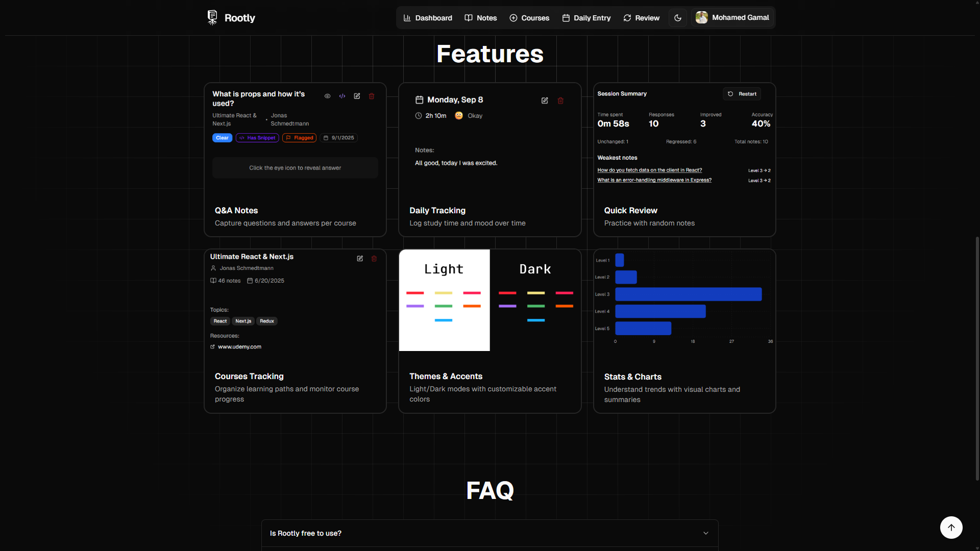Delete the props question note

click(372, 96)
